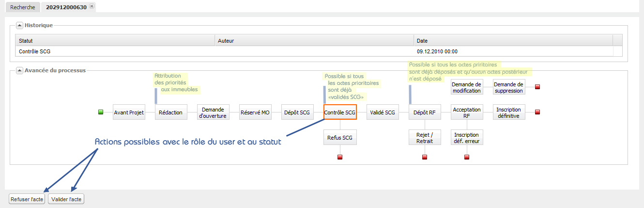Click the highlighted Contrôle SCG process step
The height and width of the screenshot is (208, 644).
click(340, 112)
